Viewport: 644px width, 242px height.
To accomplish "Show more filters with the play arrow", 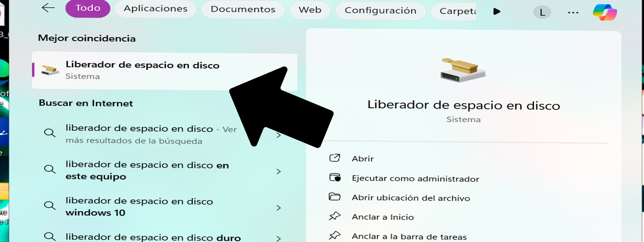I will (497, 12).
